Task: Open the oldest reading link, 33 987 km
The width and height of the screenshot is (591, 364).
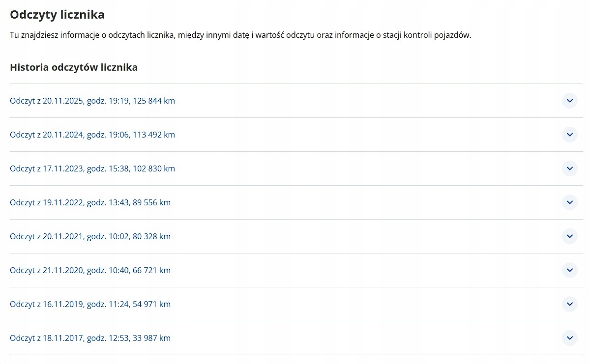Action: click(90, 338)
